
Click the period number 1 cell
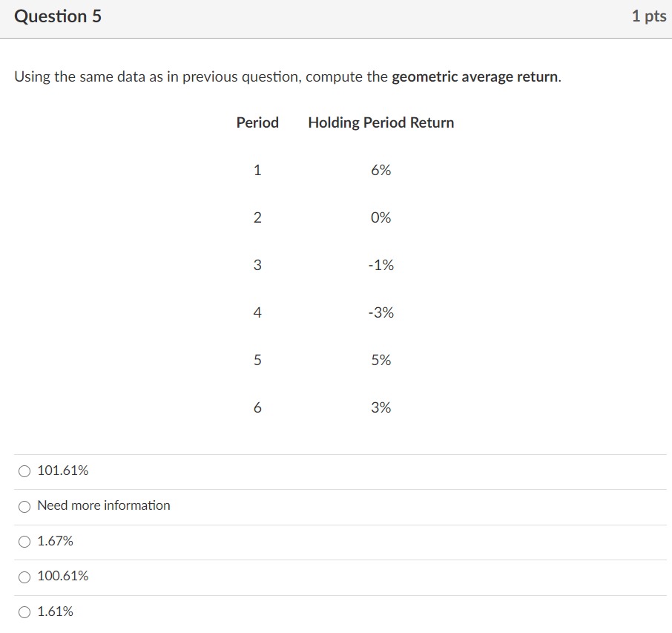(257, 170)
